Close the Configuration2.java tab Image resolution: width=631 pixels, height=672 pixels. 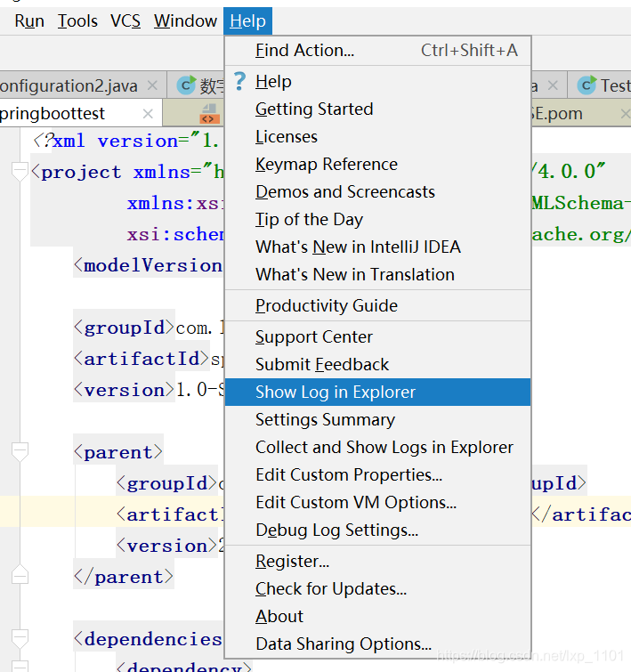tap(152, 85)
